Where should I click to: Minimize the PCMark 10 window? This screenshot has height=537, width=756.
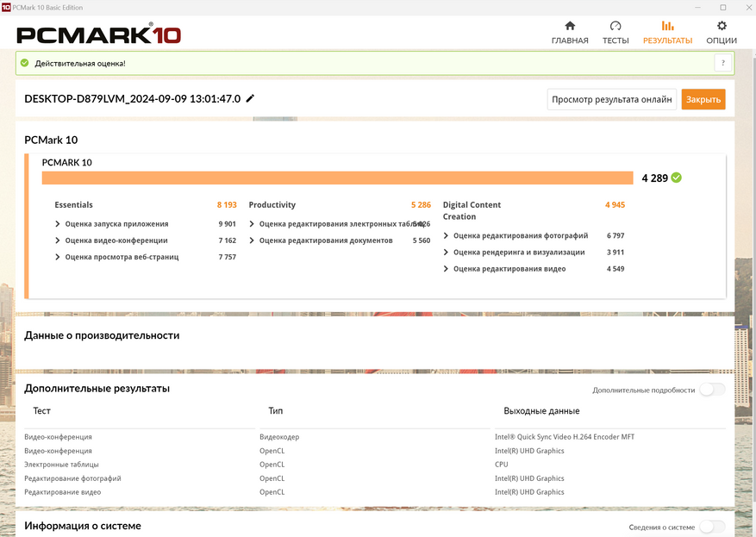point(697,7)
